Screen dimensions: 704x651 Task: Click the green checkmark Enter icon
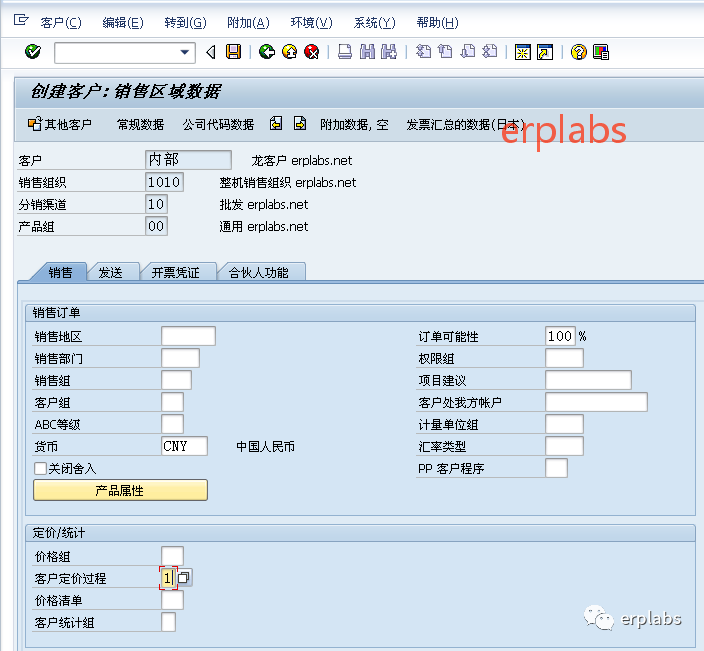click(x=33, y=52)
